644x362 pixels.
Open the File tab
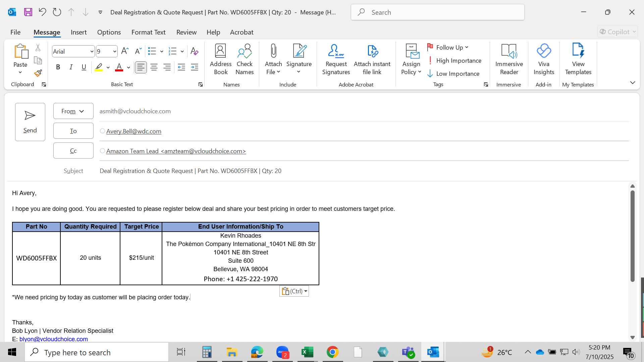[x=15, y=32]
